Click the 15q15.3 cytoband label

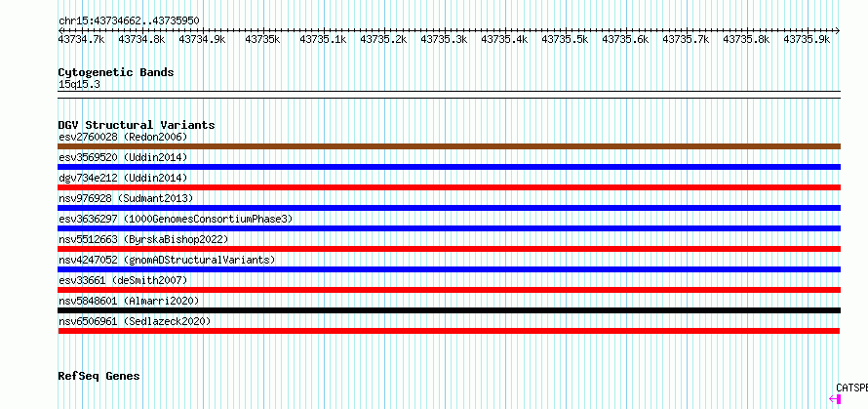pyautogui.click(x=79, y=85)
